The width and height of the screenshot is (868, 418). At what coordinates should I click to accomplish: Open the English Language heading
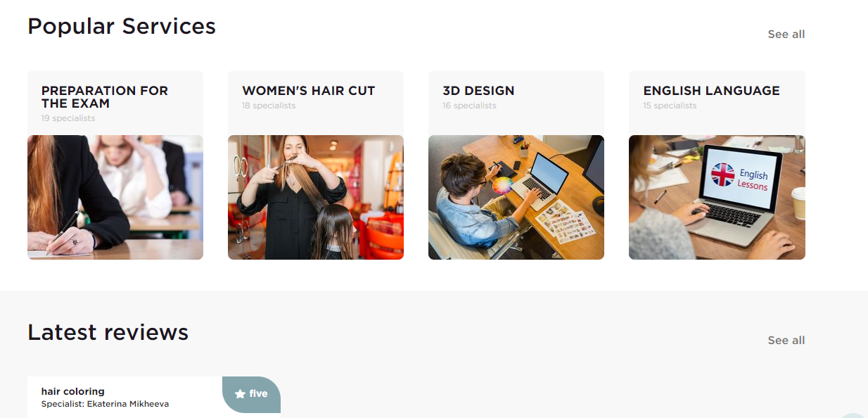[x=711, y=91]
